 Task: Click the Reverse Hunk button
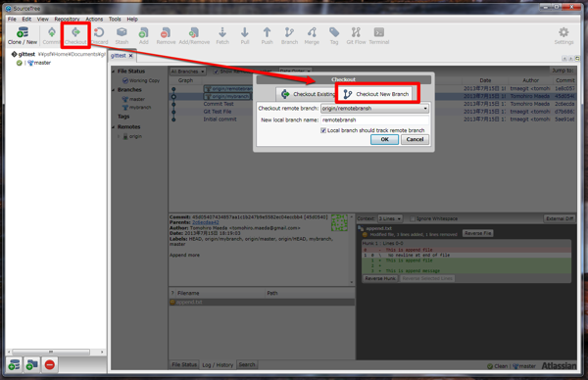[x=380, y=278]
